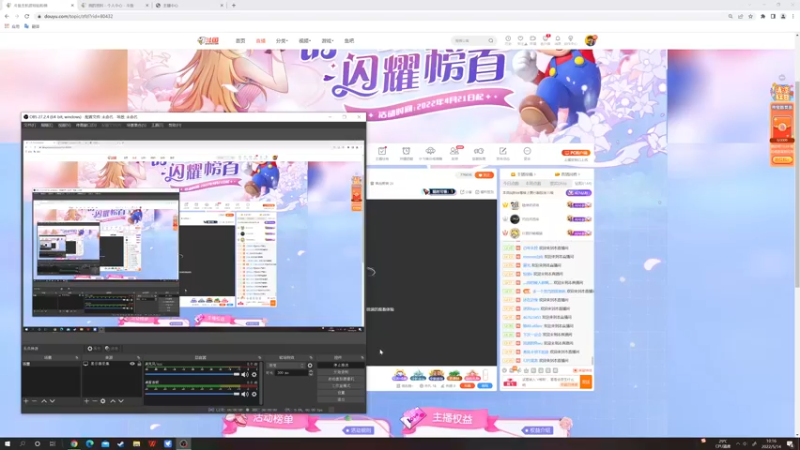Open Chrome from the Windows taskbar
Image resolution: width=800 pixels, height=450 pixels.
(x=74, y=444)
